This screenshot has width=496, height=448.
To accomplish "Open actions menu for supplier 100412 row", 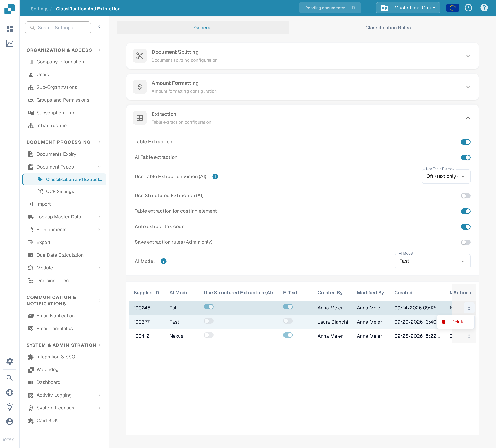I will click(469, 336).
